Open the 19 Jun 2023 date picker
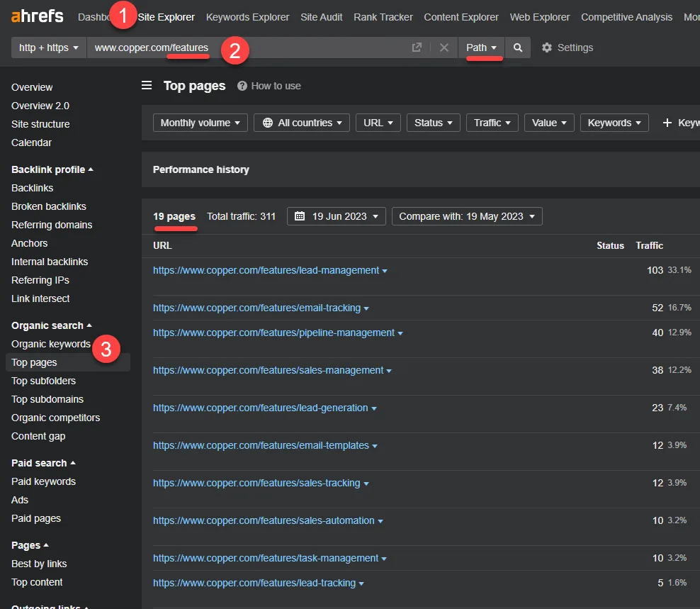Viewport: 700px width, 609px height. [x=336, y=216]
